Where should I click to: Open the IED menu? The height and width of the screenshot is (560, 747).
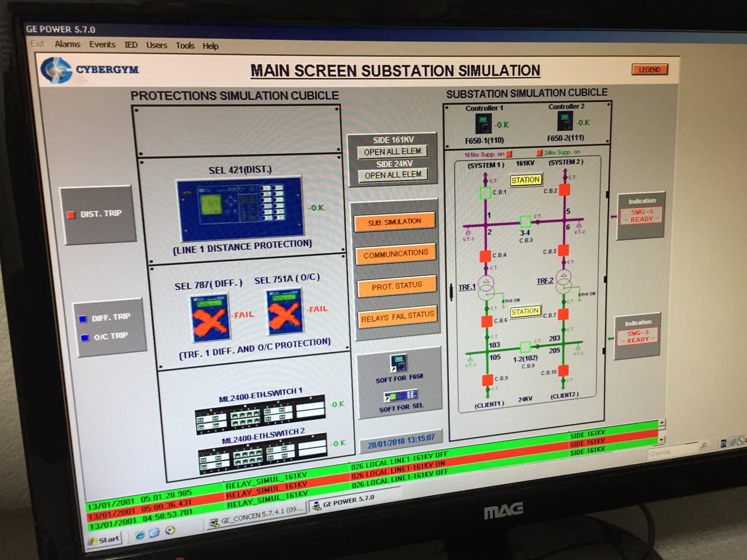point(131,45)
